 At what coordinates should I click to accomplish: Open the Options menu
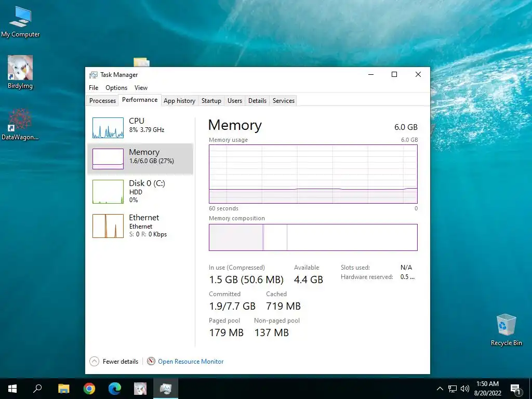[x=116, y=87]
